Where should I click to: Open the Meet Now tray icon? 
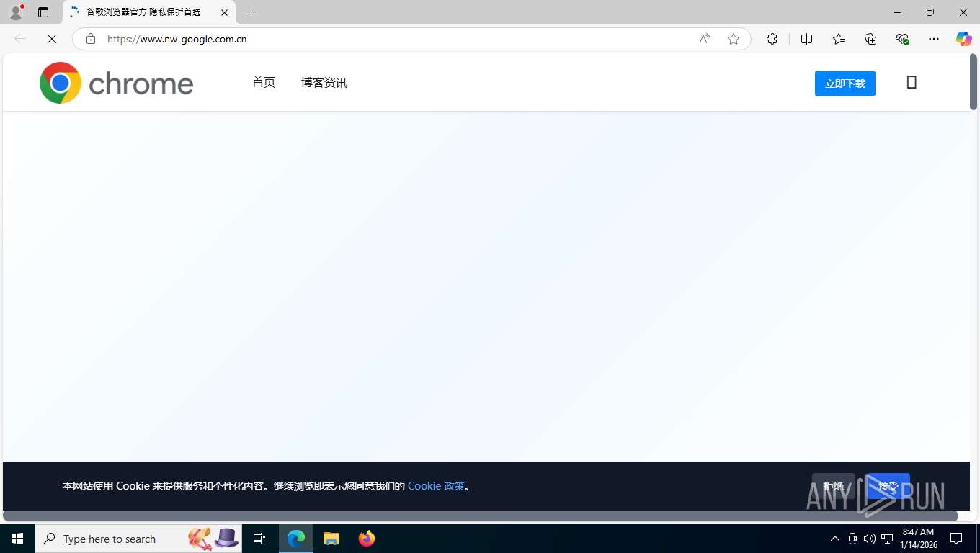[852, 539]
